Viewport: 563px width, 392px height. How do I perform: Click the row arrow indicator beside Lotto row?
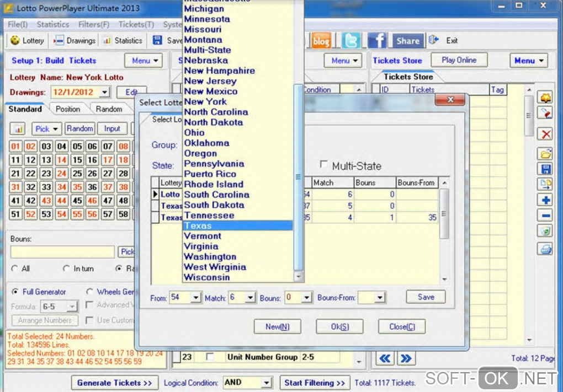(155, 195)
